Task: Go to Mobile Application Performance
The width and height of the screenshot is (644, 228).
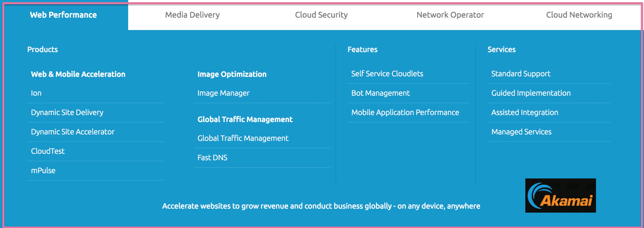Action: pyautogui.click(x=405, y=112)
